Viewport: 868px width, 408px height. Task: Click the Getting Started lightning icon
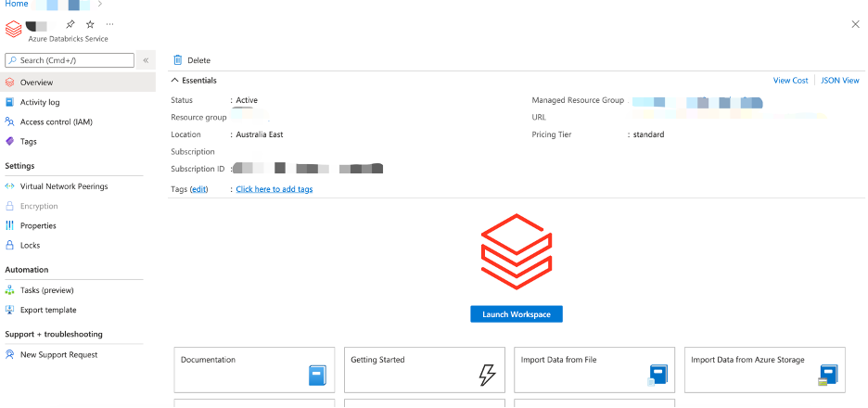[x=487, y=376]
